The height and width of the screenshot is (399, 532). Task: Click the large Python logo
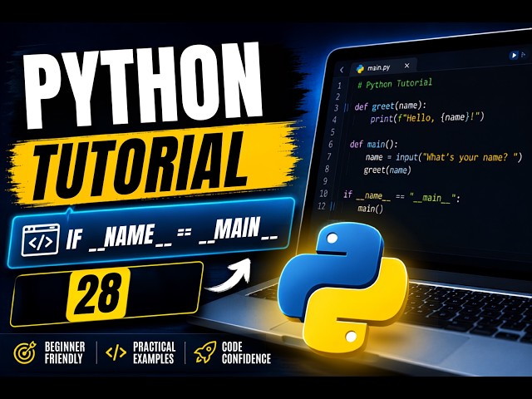pos(343,288)
